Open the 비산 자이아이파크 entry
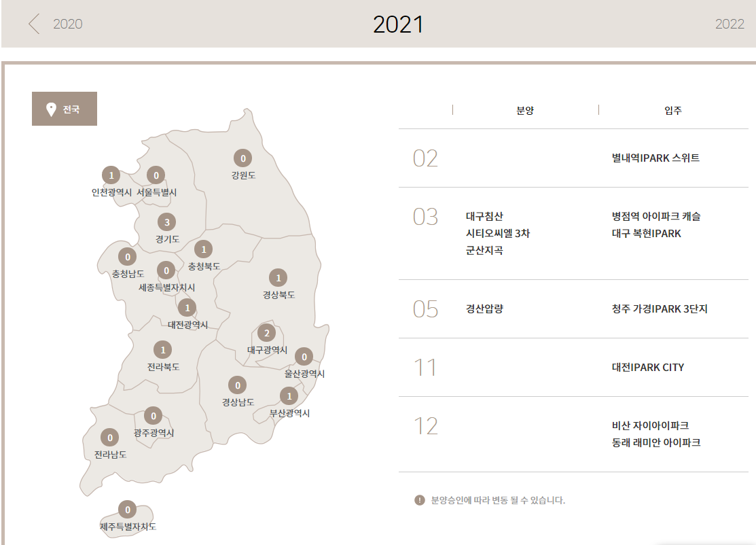Screen dimensions: 756x545 click(x=650, y=425)
